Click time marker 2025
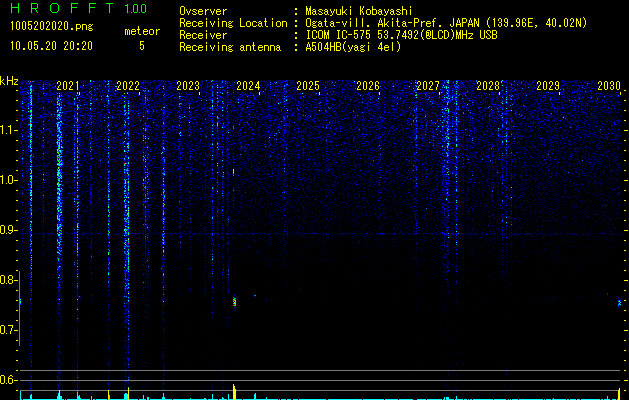629x400 pixels. point(308,86)
